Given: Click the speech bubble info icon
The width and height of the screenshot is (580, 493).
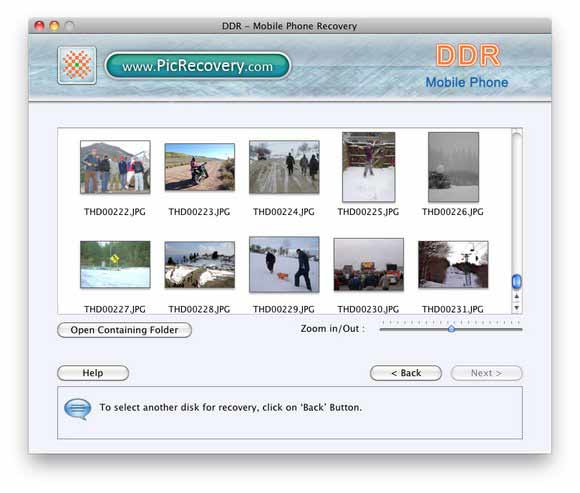Looking at the screenshot, I should [77, 409].
